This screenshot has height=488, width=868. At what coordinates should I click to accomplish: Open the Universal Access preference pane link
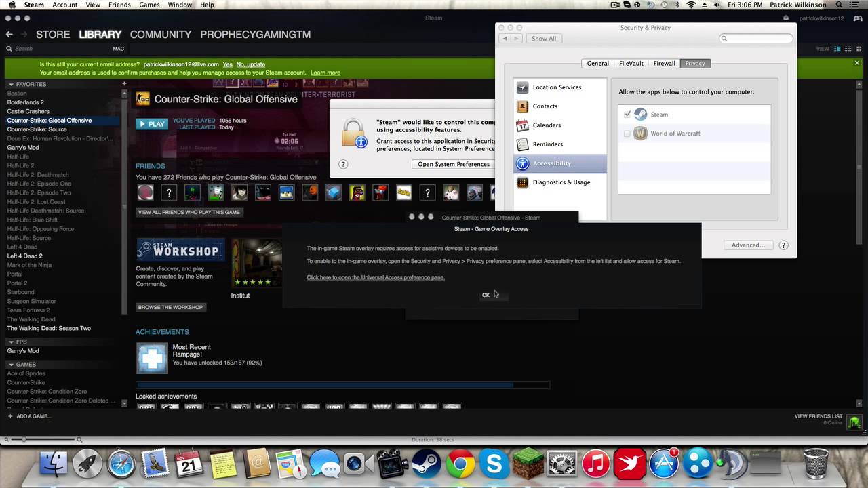(x=376, y=277)
